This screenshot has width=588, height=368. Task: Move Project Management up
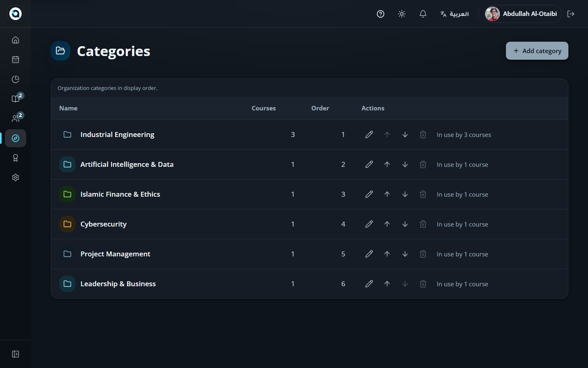click(387, 254)
